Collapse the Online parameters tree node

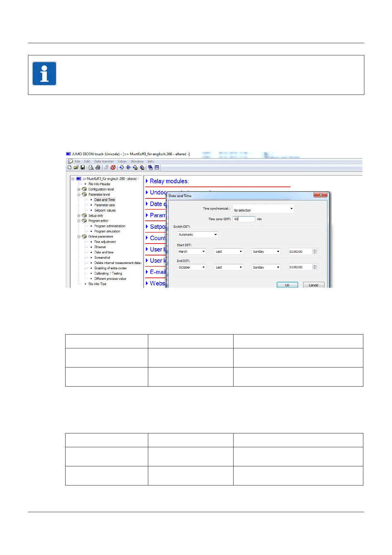[x=79, y=237]
